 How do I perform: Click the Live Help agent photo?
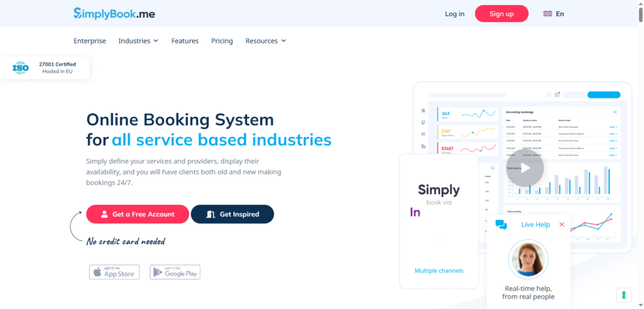(528, 260)
